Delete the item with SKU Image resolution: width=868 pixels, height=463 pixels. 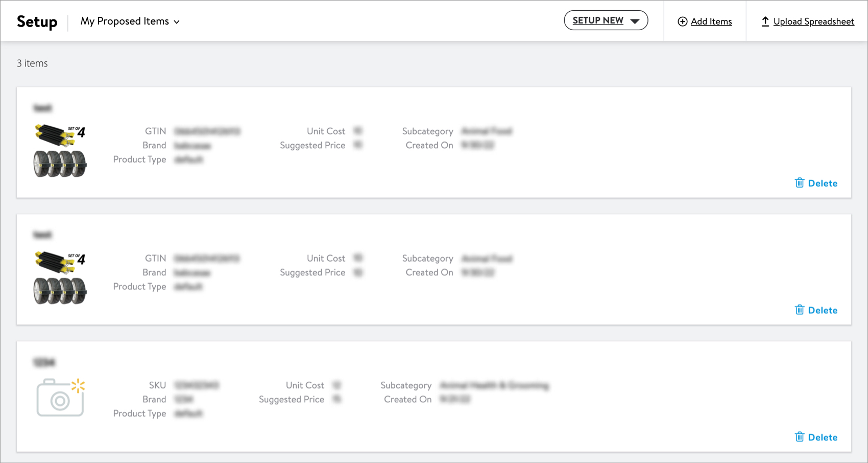click(x=816, y=437)
